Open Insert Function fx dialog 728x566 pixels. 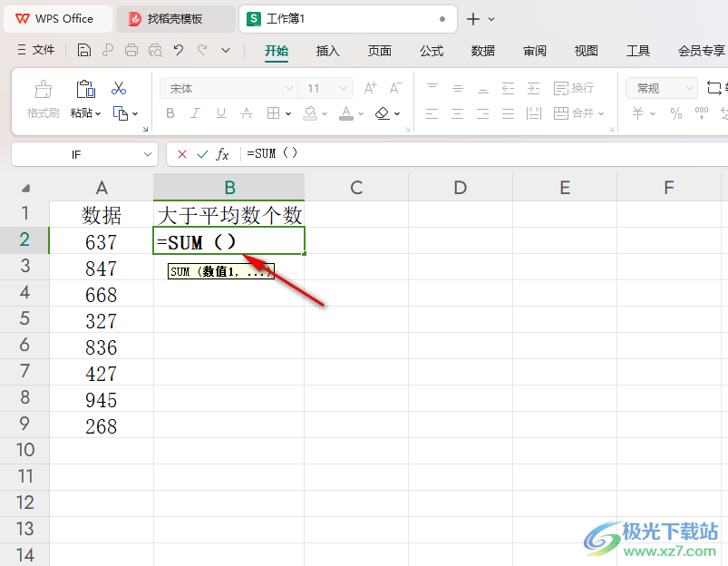click(222, 154)
